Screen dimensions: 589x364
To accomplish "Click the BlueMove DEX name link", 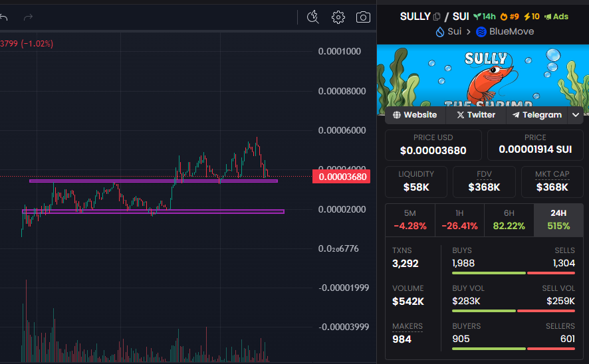I will tap(512, 31).
